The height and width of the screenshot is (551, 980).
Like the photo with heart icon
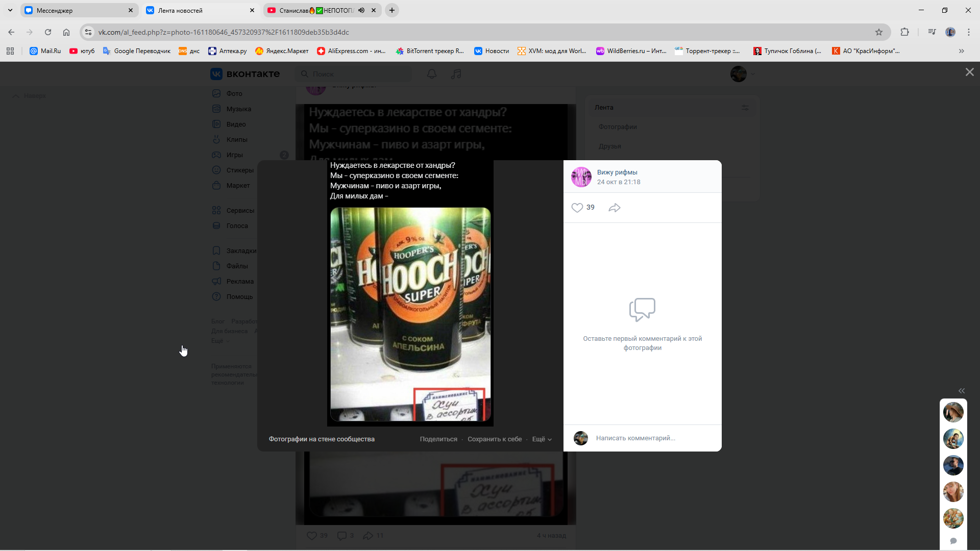tap(577, 208)
